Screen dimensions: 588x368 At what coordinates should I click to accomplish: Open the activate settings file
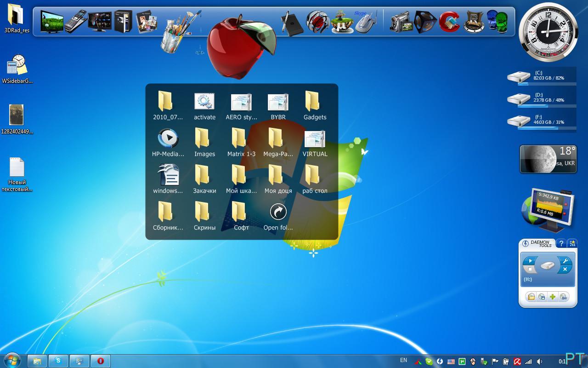coord(204,106)
